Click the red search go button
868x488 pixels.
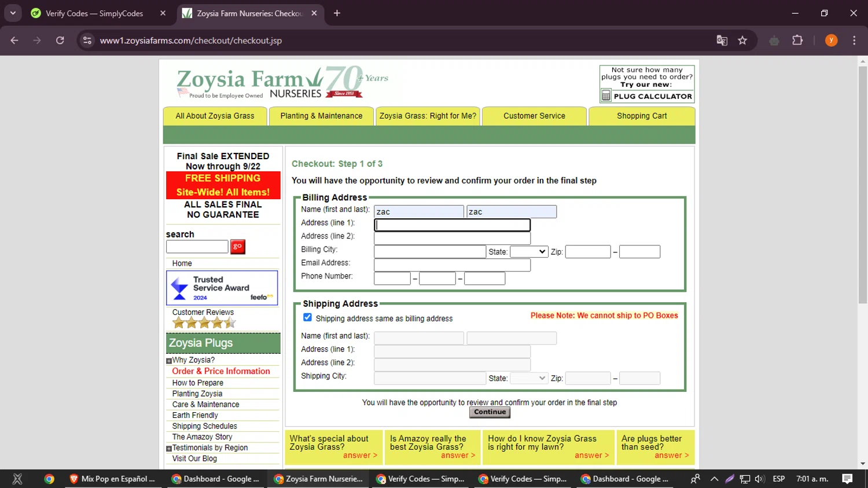pyautogui.click(x=237, y=247)
